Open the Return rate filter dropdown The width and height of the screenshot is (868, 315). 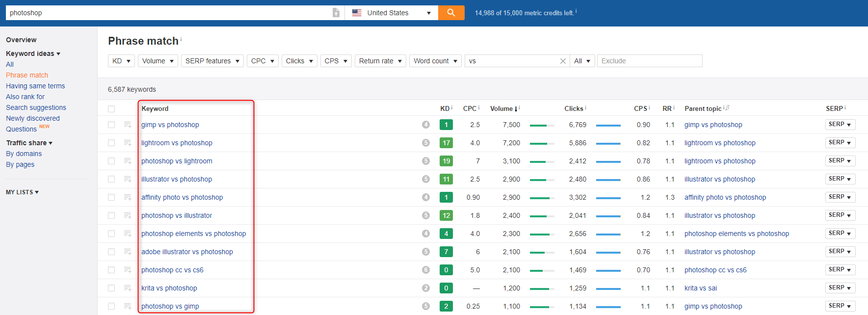[380, 61]
